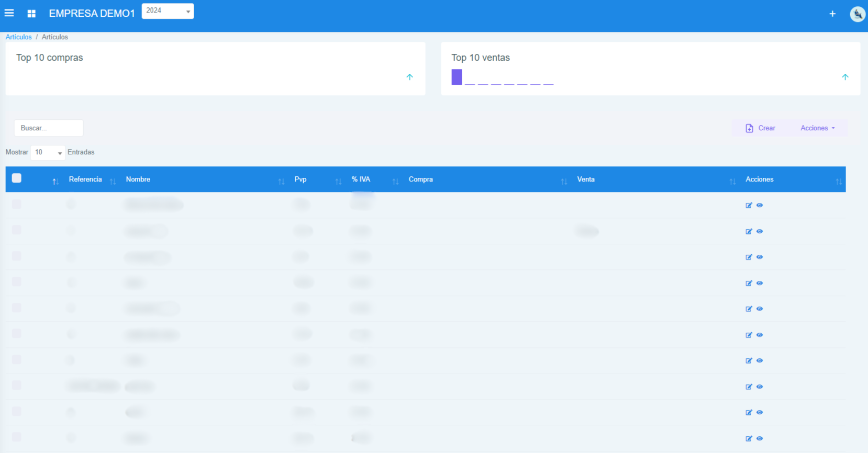This screenshot has width=868, height=453.
Task: Click the Crear button
Action: click(x=760, y=128)
